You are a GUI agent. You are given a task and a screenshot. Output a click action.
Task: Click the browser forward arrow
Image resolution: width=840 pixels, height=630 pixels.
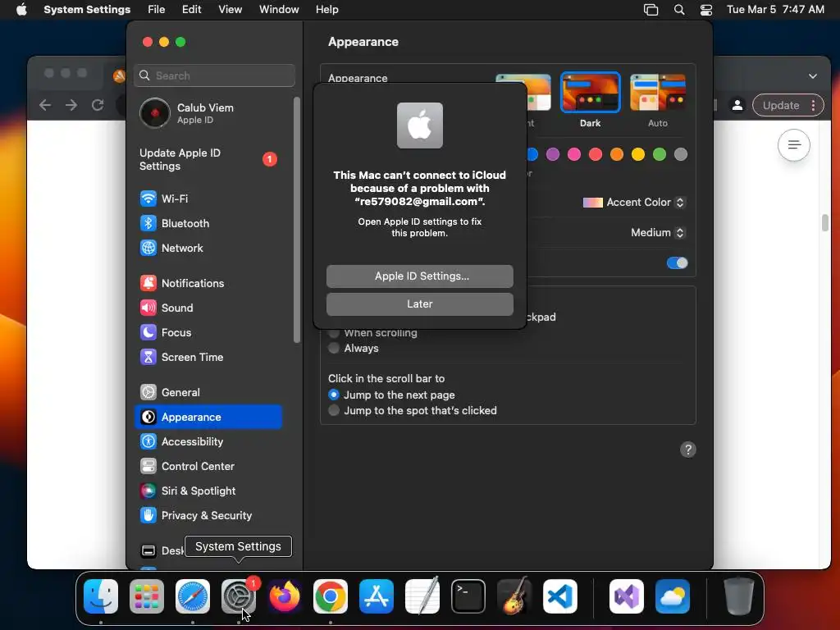tap(71, 105)
